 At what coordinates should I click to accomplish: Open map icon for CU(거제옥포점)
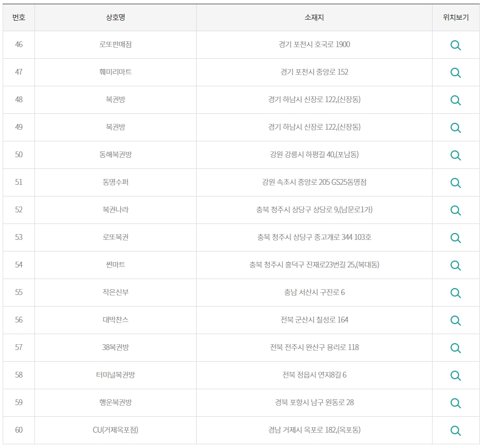(455, 431)
